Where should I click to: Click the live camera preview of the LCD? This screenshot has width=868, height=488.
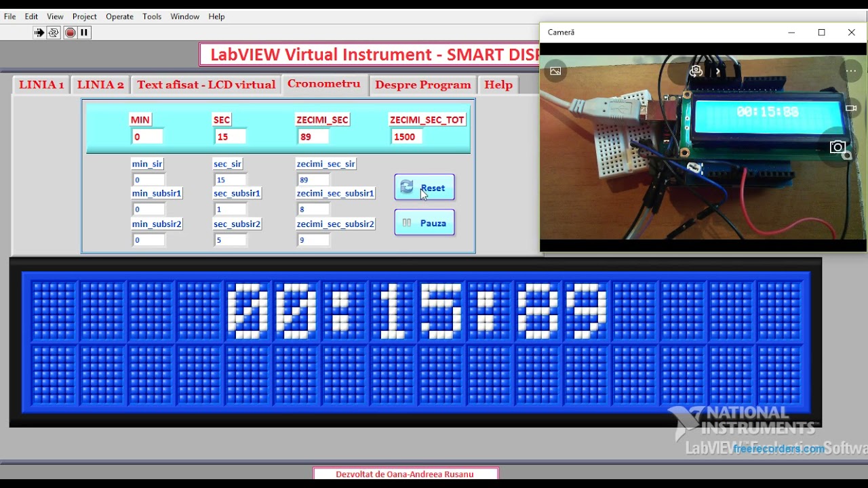click(703, 147)
